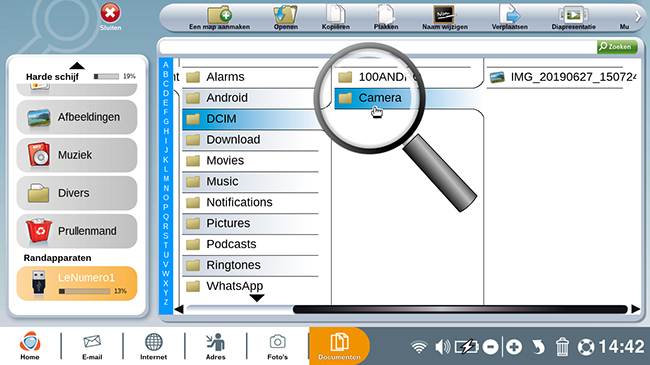Select the Alarms folder
This screenshot has width=650, height=365.
pos(250,77)
